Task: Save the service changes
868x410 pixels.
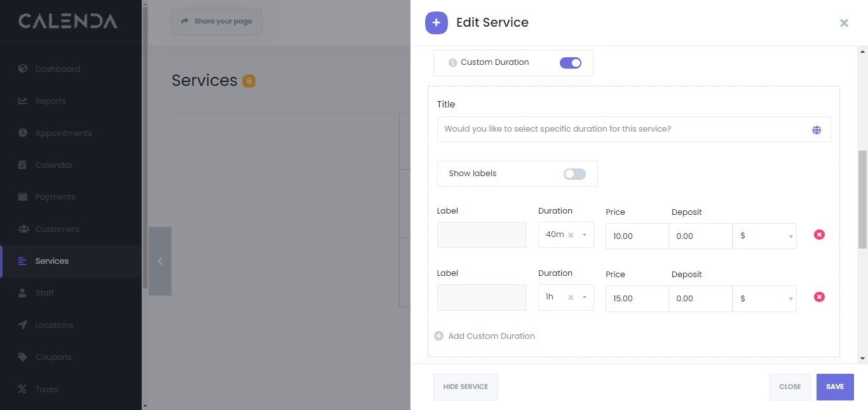Action: click(x=834, y=386)
